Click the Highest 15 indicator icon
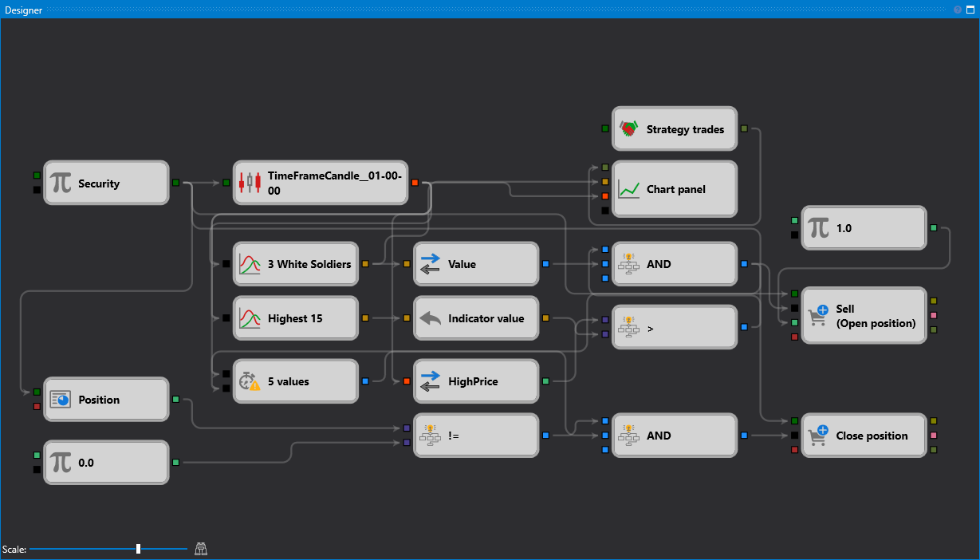Image resolution: width=980 pixels, height=560 pixels. coord(250,317)
